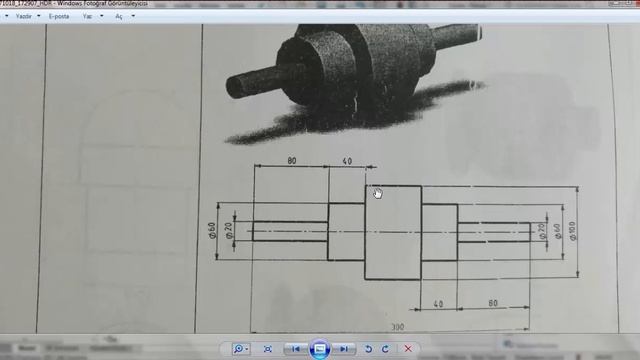Open the Yazdır menu
640x360 pixels.
(23, 16)
